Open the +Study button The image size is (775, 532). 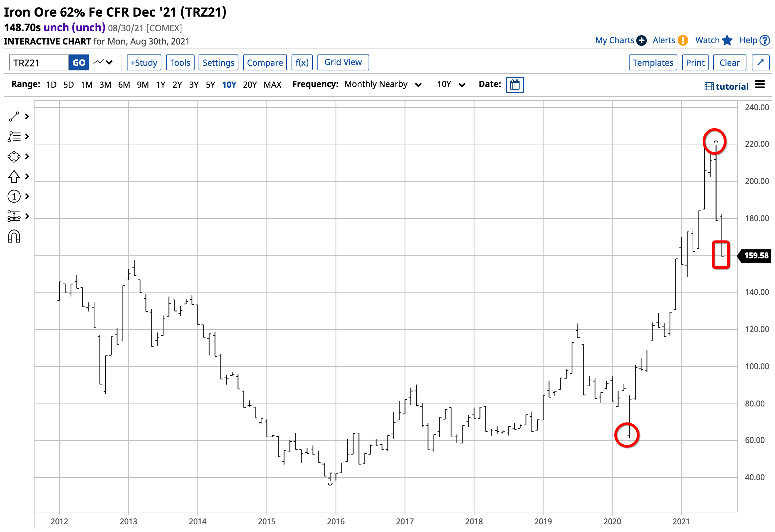144,63
